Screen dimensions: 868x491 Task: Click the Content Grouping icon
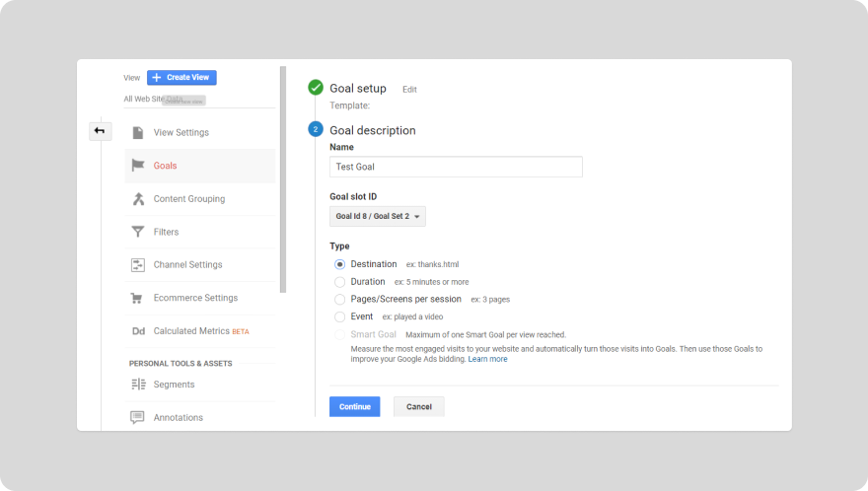pos(138,199)
